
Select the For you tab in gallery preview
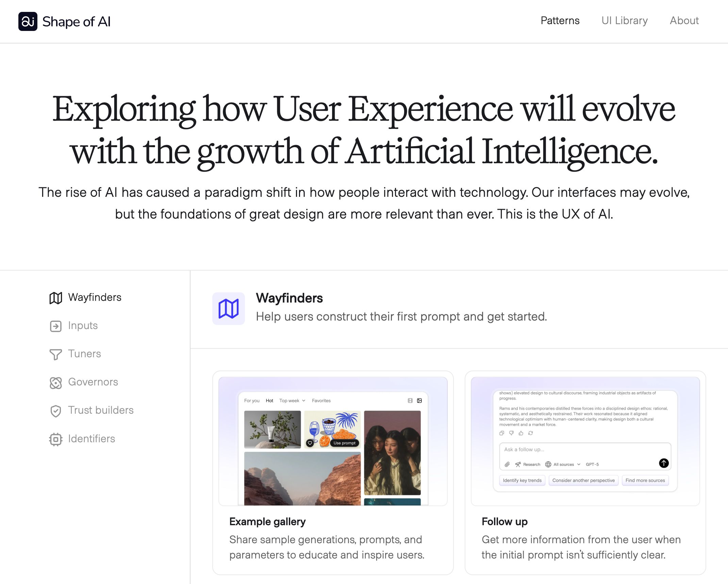coord(252,401)
